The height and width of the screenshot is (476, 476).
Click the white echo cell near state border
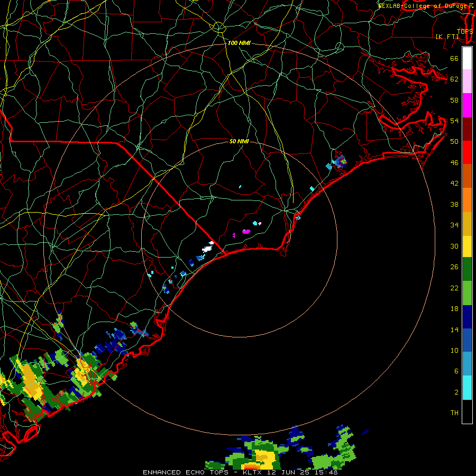click(207, 249)
